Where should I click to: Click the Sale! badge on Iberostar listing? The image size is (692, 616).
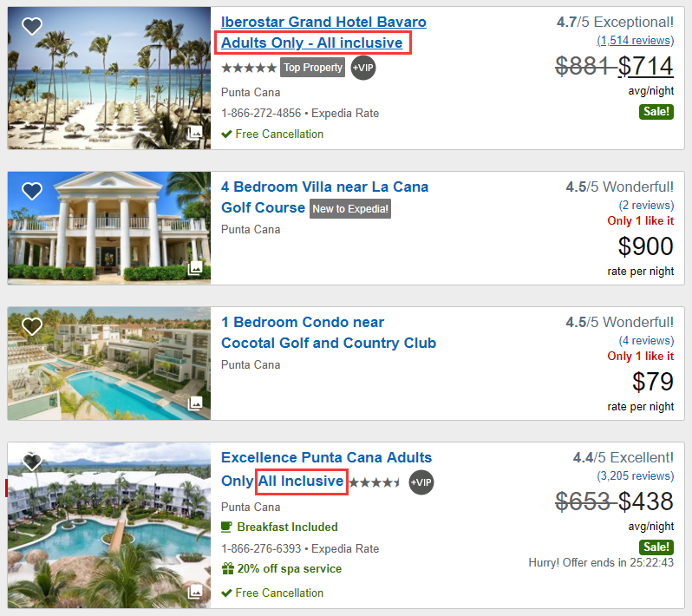(x=656, y=111)
